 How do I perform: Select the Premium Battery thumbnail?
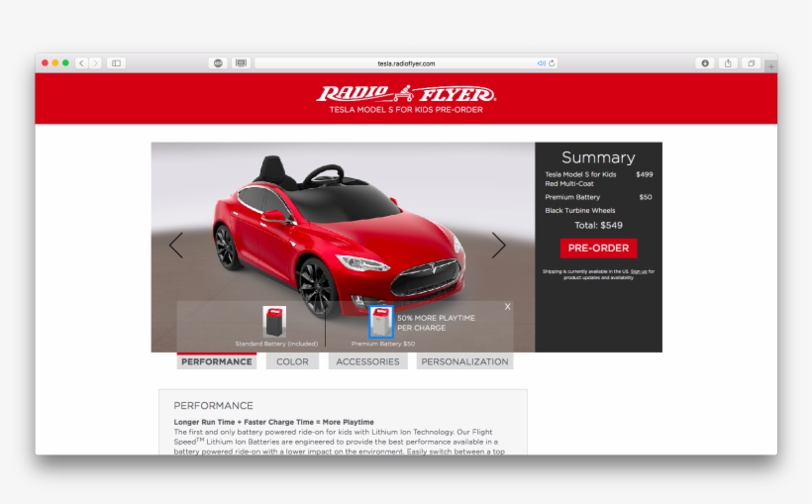point(380,321)
